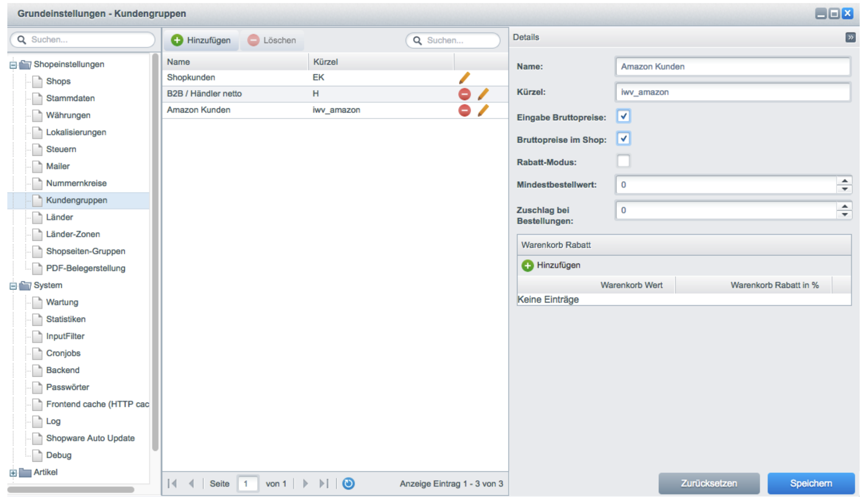Uncheck the Eingabe Bruttopreise checkbox
The image size is (867, 504).
tap(623, 117)
